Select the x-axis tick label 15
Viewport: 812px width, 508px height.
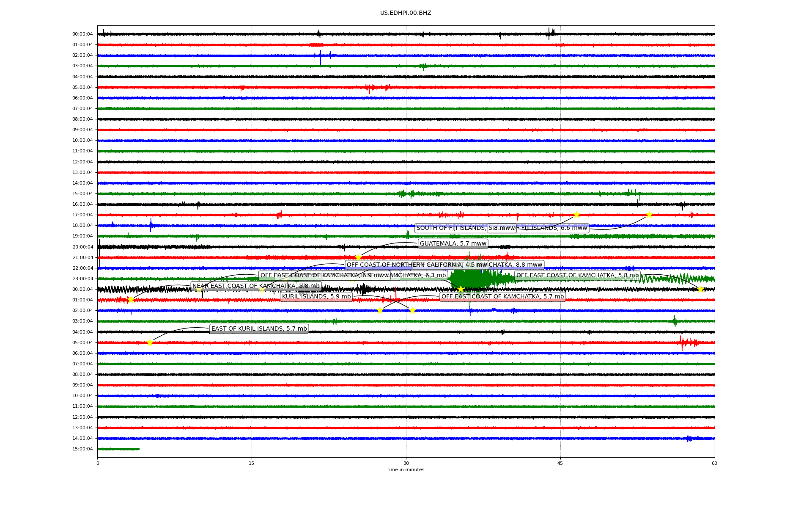[x=252, y=463]
